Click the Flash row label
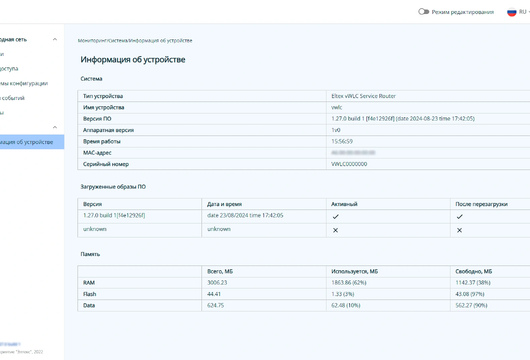The width and height of the screenshot is (530, 360). pos(90,294)
